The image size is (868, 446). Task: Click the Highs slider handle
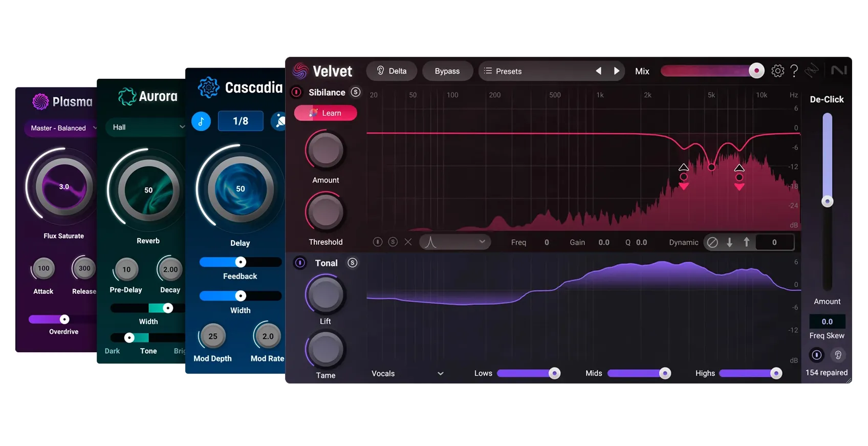click(x=776, y=373)
